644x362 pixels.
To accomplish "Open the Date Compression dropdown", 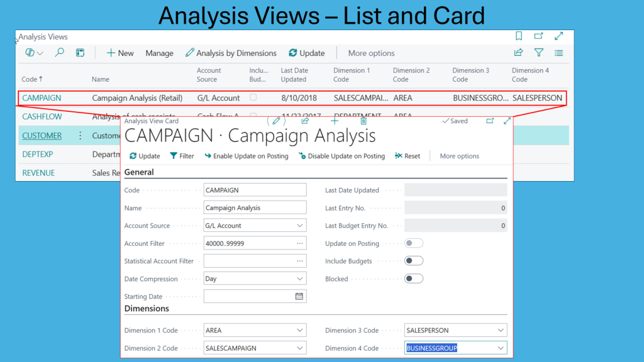I will point(299,279).
